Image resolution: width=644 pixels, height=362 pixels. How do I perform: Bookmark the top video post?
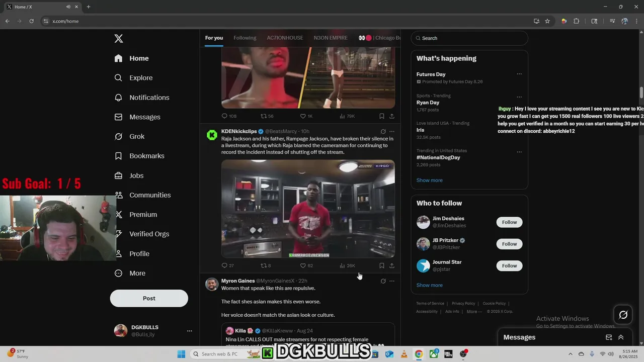click(382, 116)
